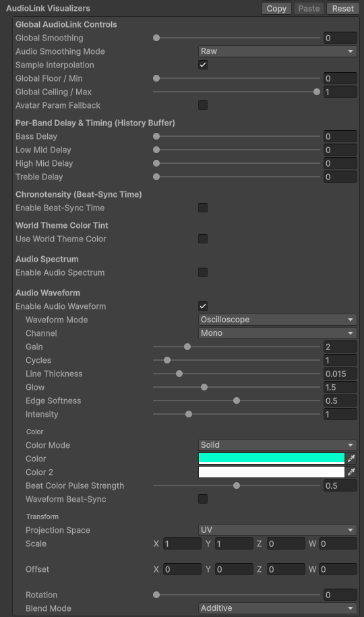Open the Blend Mode dropdown showing Additive
The image size is (364, 617).
tap(278, 608)
